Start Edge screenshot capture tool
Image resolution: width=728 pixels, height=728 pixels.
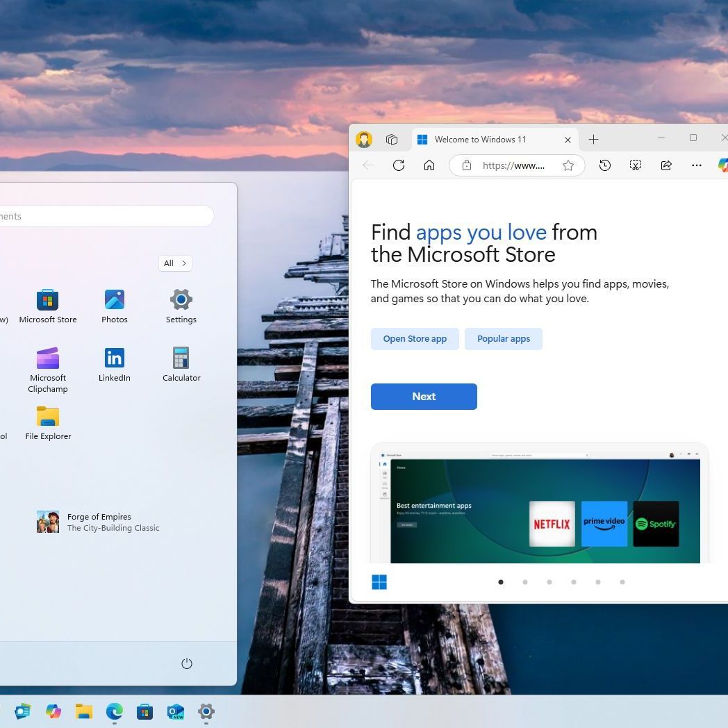click(x=635, y=165)
